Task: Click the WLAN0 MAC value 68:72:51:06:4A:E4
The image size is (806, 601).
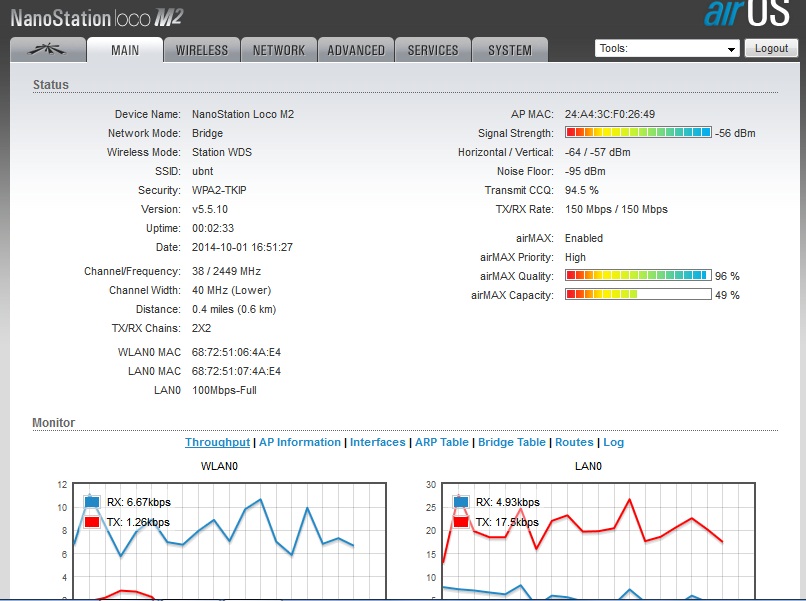Action: point(236,352)
